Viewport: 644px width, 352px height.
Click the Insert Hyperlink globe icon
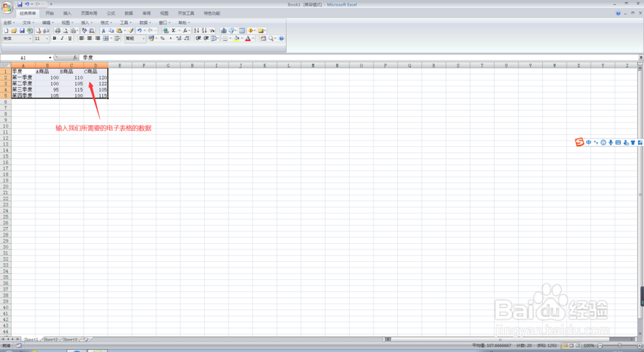(x=166, y=30)
